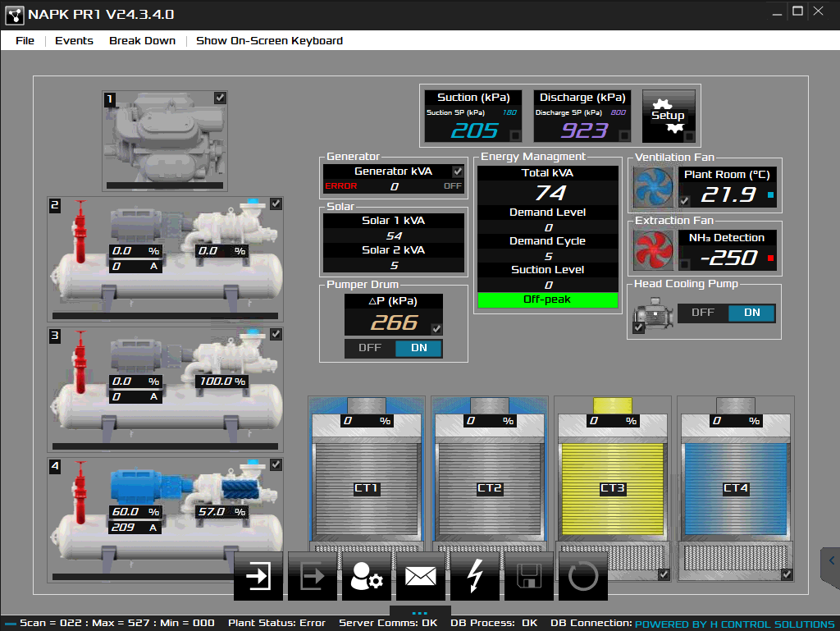Switch Head Cooling Pump to OFF

tap(703, 313)
